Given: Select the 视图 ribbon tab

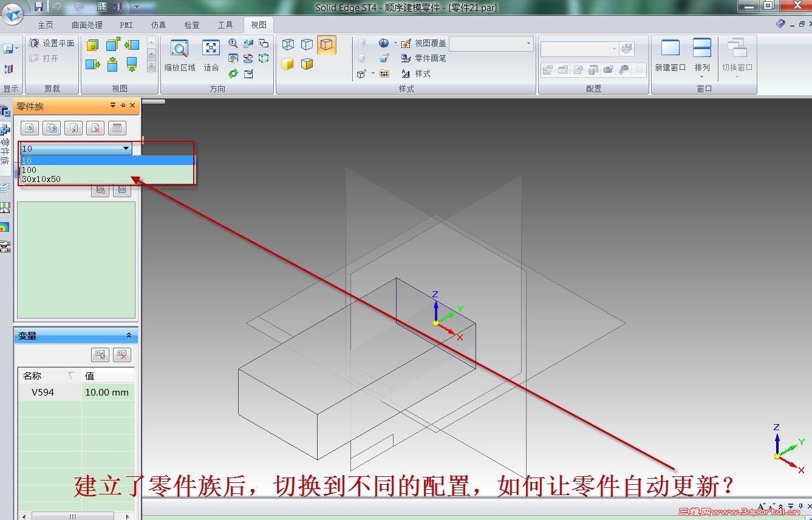Looking at the screenshot, I should point(259,25).
